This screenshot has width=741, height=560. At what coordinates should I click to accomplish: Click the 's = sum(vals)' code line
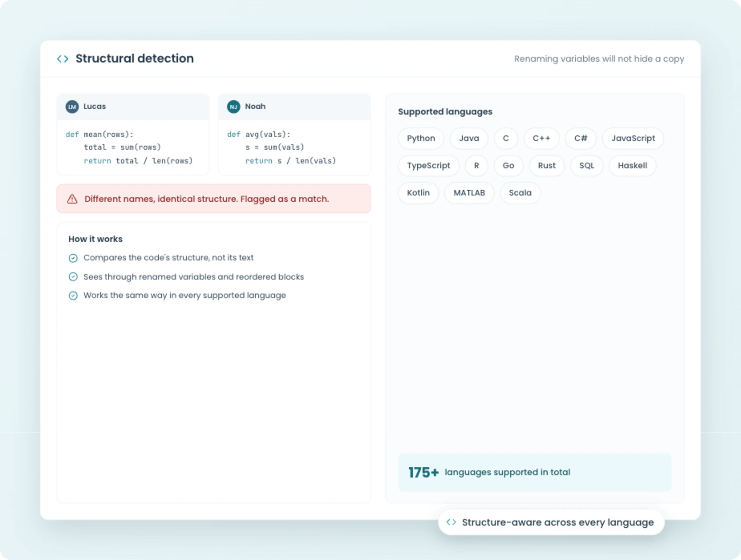pyautogui.click(x=275, y=147)
